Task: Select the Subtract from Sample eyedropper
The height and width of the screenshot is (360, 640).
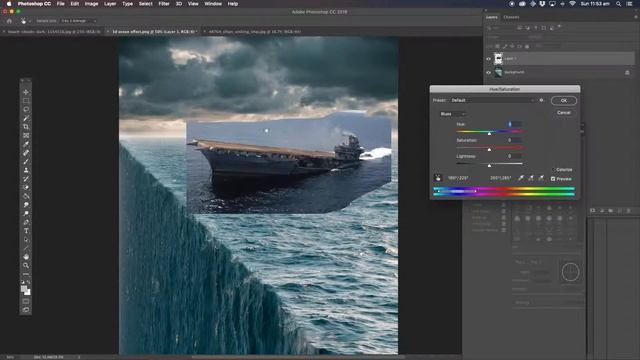Action: click(x=541, y=178)
